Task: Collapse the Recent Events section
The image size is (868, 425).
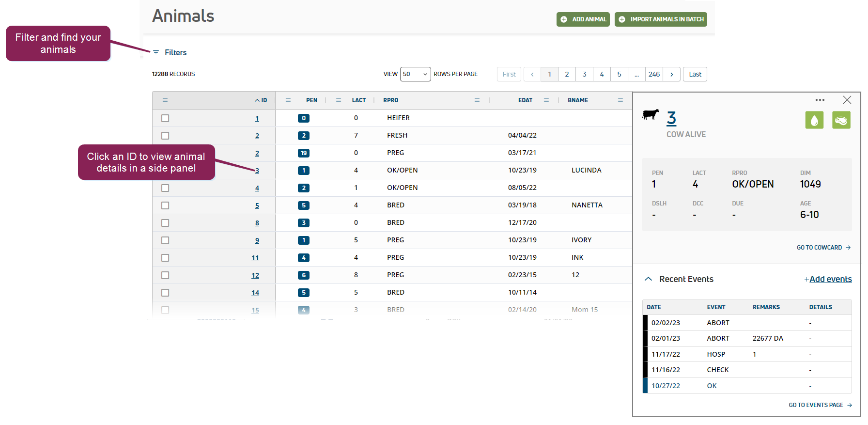Action: tap(648, 279)
